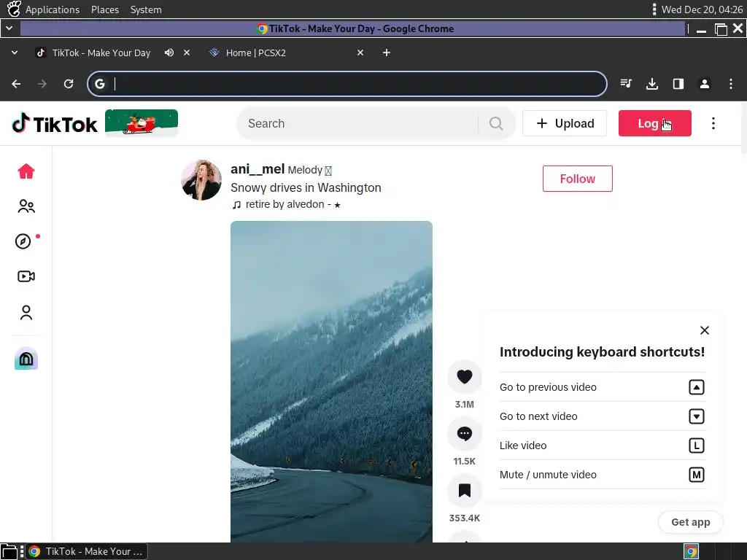Open the Applications menu
The height and width of the screenshot is (560, 747).
coord(53,9)
